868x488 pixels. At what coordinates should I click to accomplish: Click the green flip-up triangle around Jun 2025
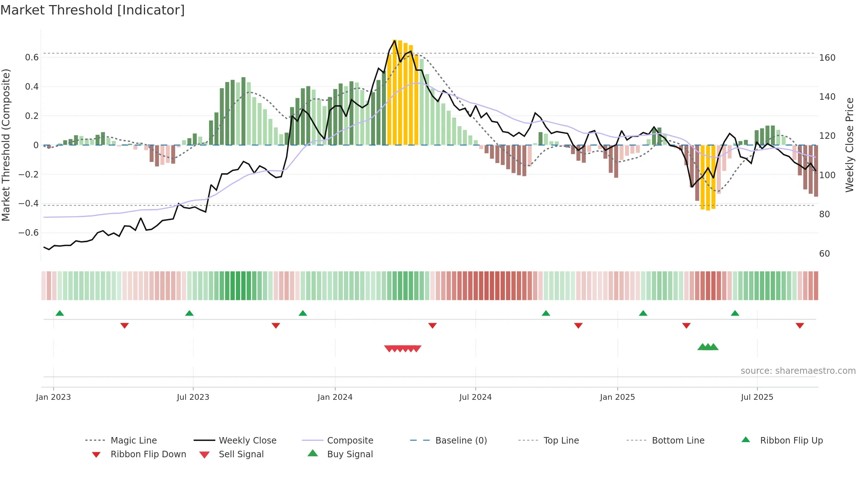(x=735, y=313)
